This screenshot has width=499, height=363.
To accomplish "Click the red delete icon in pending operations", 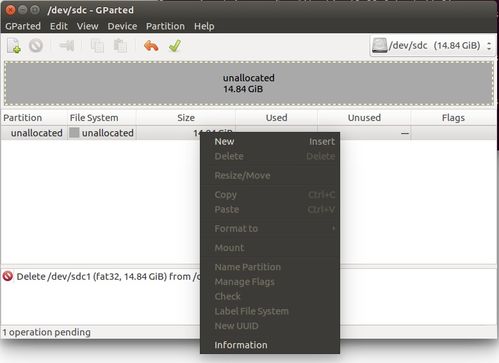I will (x=8, y=276).
